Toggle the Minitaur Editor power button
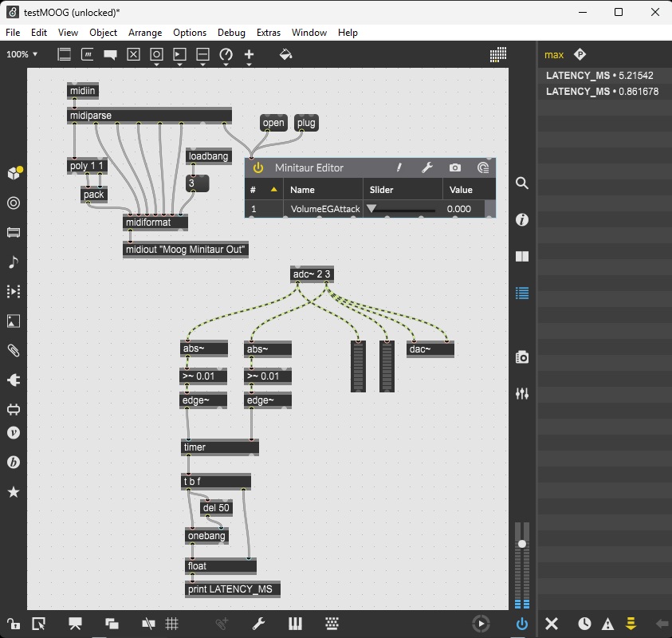The image size is (672, 638). click(x=257, y=167)
